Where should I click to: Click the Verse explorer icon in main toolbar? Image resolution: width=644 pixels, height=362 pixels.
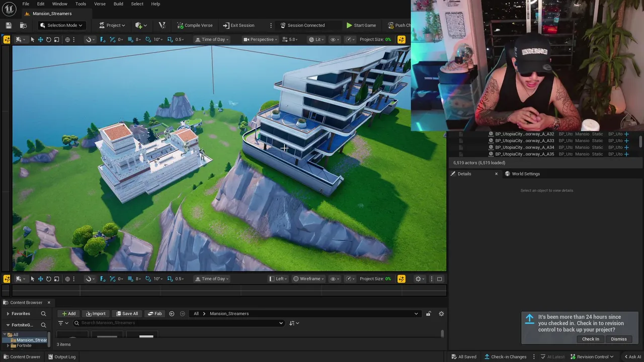(162, 25)
